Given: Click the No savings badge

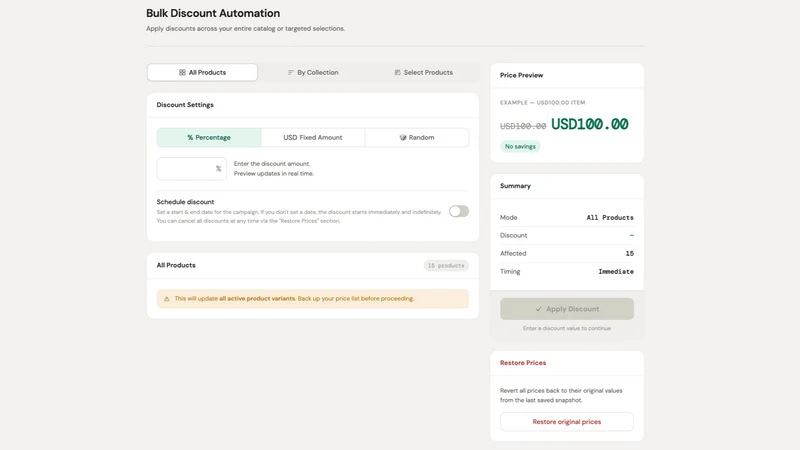Looking at the screenshot, I should coord(520,146).
